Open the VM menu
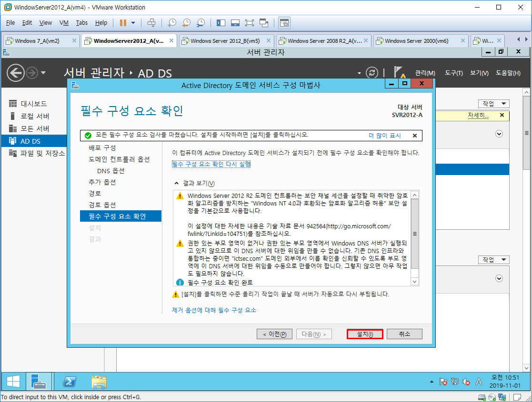 coord(64,23)
